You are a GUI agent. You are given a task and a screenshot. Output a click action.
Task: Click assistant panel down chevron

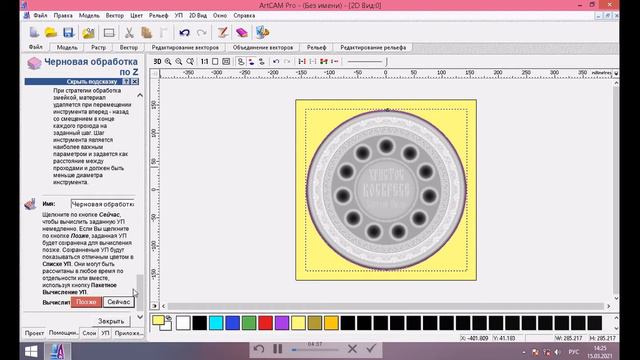[x=140, y=317]
